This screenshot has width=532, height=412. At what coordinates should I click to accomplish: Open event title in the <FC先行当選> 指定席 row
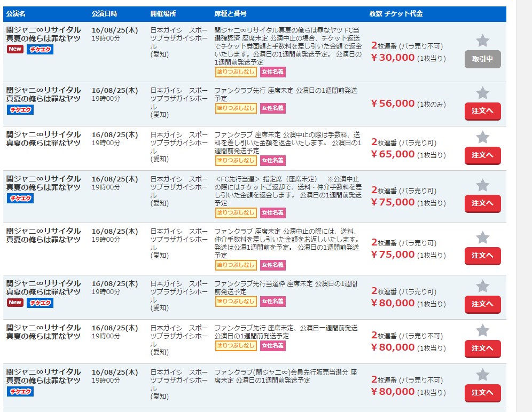tap(43, 183)
